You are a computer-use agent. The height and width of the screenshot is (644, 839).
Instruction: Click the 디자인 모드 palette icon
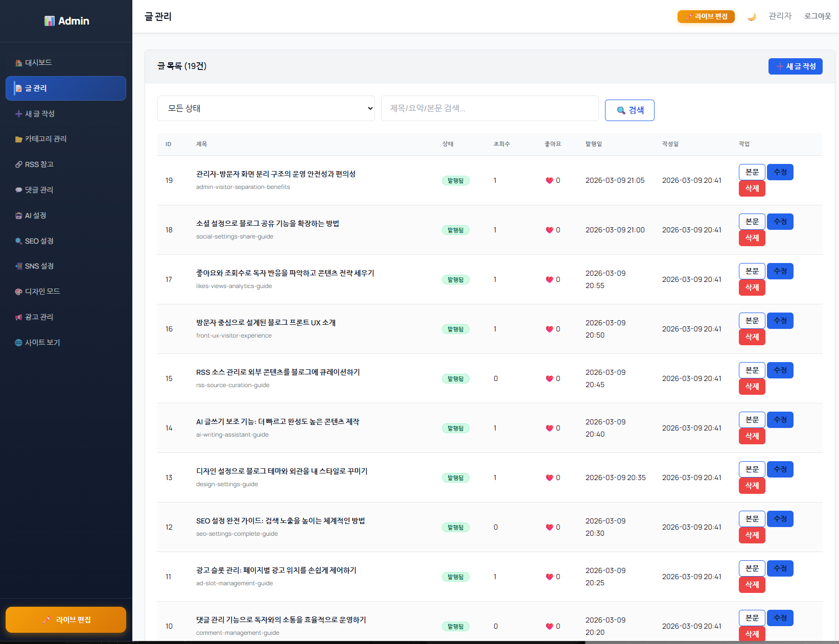tap(18, 292)
